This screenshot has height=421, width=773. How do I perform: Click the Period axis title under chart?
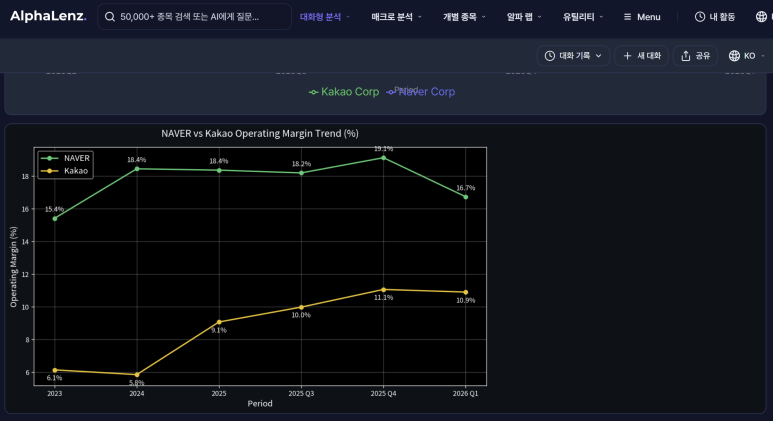(260, 403)
